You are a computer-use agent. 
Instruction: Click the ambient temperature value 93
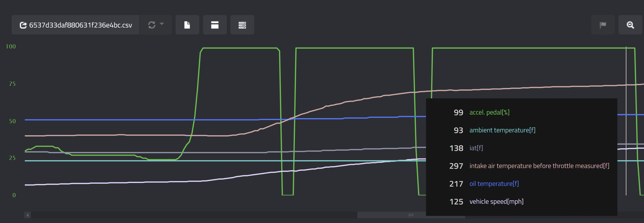(x=458, y=130)
